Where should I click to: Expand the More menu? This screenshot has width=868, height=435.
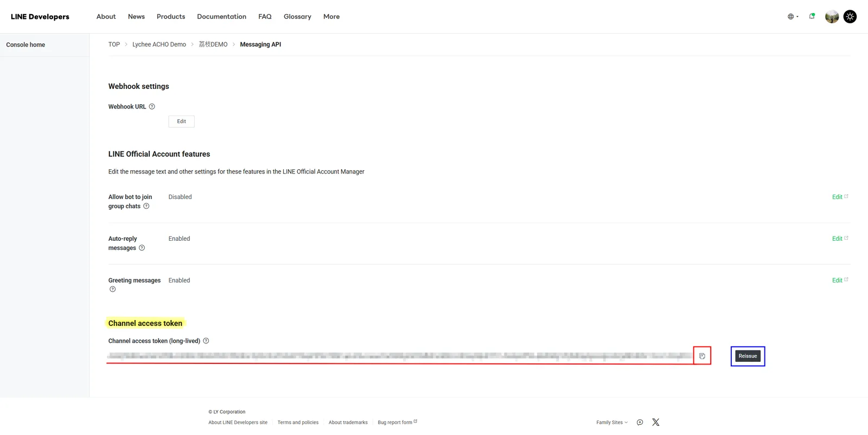(x=331, y=17)
